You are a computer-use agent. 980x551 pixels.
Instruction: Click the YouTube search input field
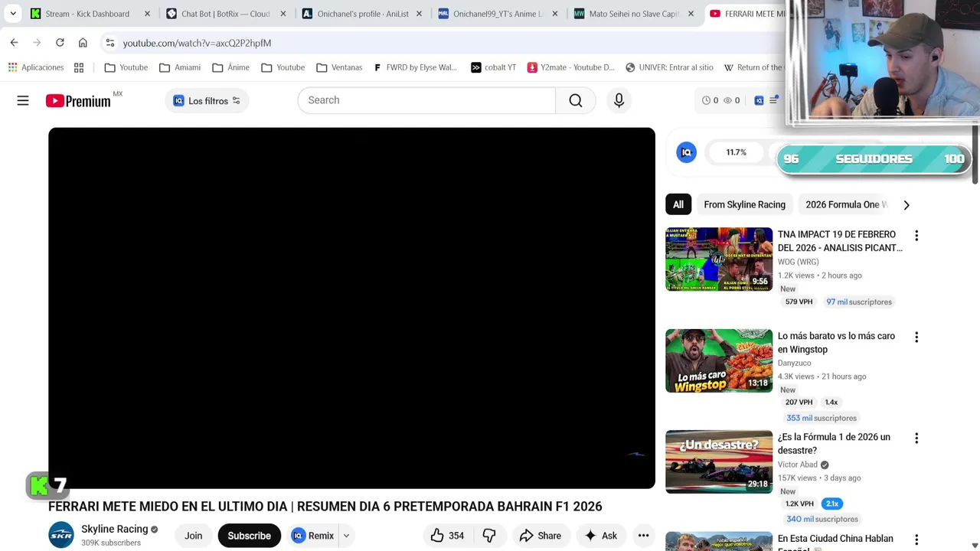pos(426,100)
